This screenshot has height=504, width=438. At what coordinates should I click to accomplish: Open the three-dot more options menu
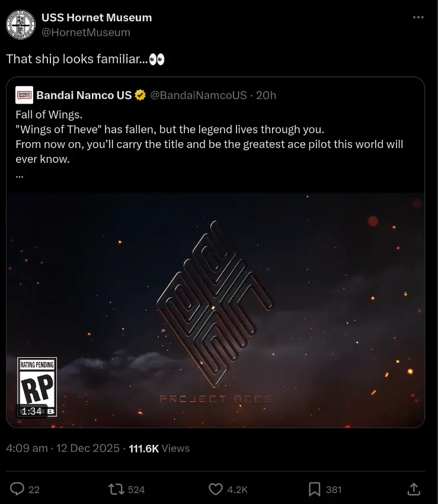coord(418,17)
